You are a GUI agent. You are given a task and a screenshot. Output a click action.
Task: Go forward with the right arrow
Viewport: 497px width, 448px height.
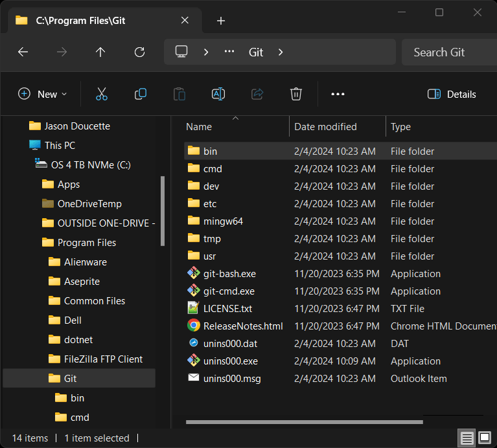point(62,52)
